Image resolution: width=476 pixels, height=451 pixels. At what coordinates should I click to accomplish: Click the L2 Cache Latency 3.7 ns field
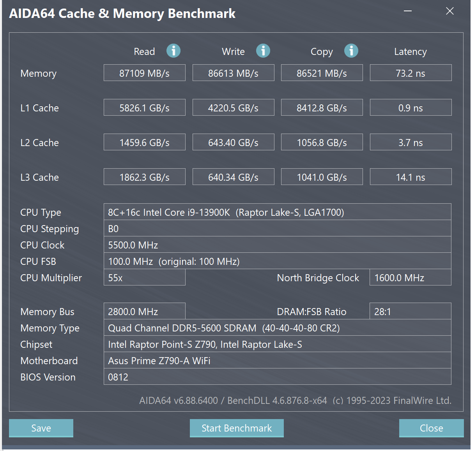point(411,142)
